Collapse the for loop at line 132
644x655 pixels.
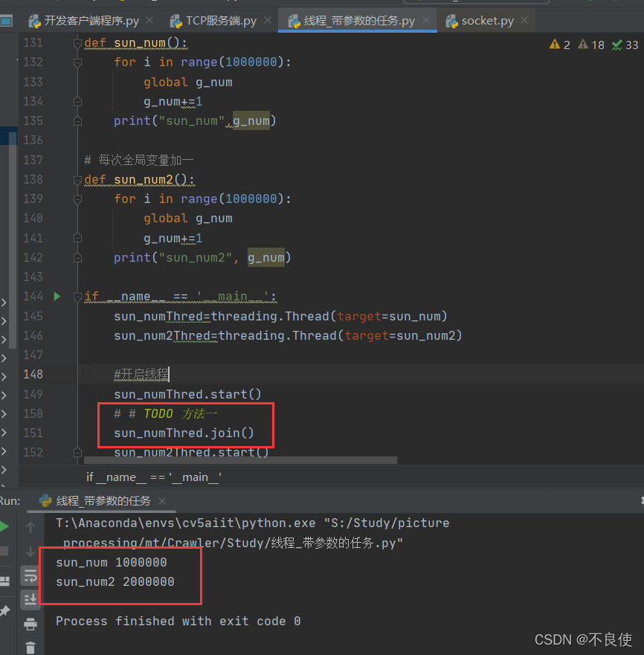(x=77, y=62)
